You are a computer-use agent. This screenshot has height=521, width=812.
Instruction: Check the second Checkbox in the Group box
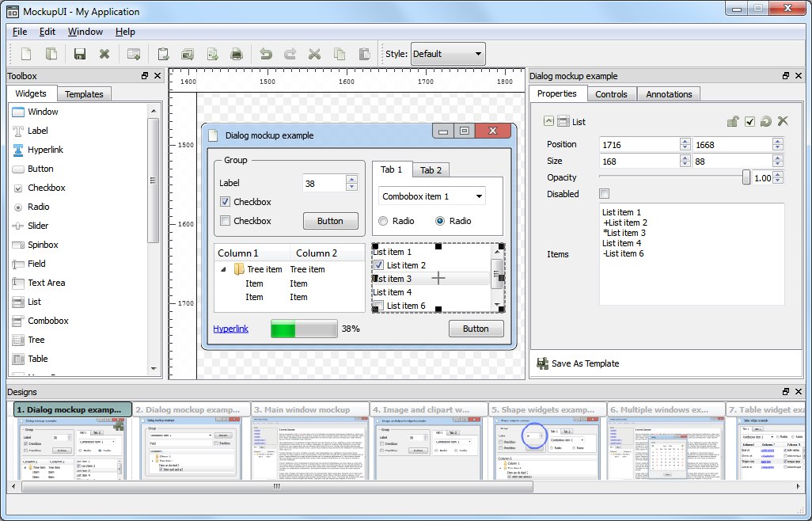[225, 221]
